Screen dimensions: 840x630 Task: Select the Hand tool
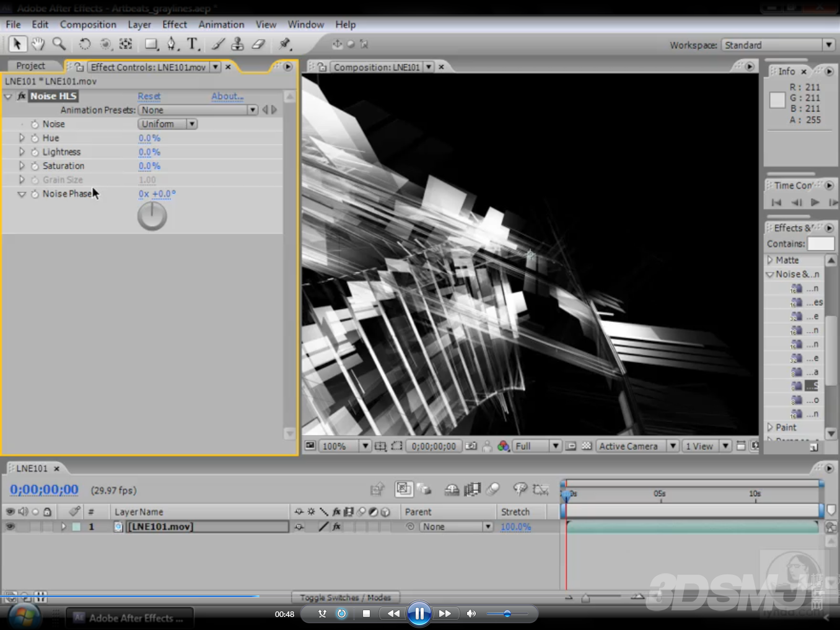(38, 44)
